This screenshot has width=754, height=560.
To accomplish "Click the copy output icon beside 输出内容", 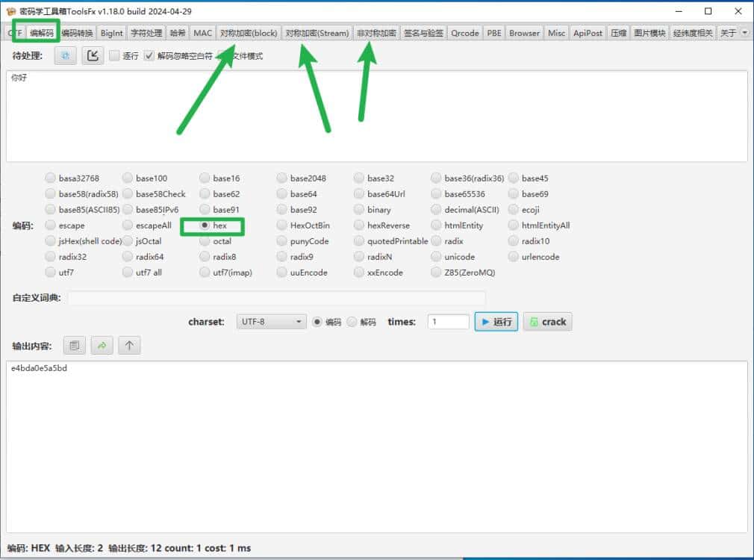I will point(74,345).
